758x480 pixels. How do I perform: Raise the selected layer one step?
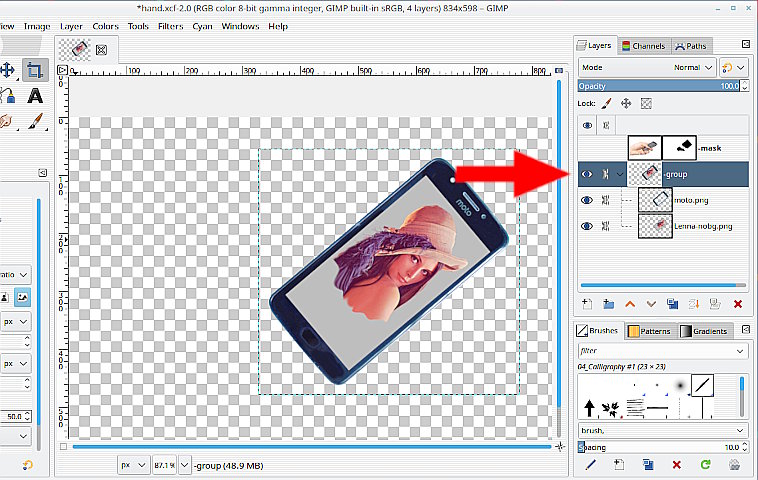pos(630,304)
